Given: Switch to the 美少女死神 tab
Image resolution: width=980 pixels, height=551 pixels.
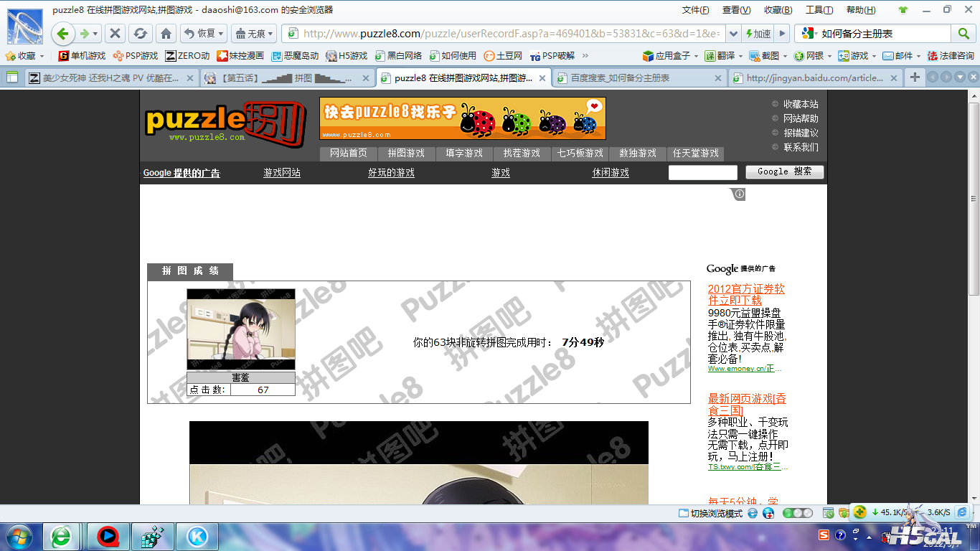Looking at the screenshot, I should [110, 78].
